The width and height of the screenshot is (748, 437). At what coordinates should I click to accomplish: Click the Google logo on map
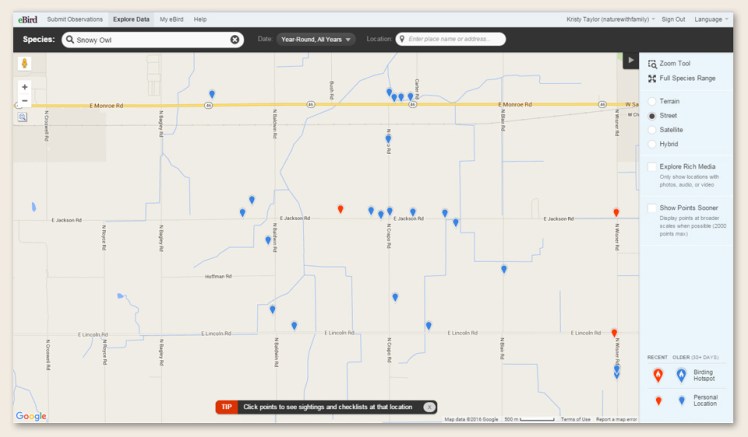[31, 416]
